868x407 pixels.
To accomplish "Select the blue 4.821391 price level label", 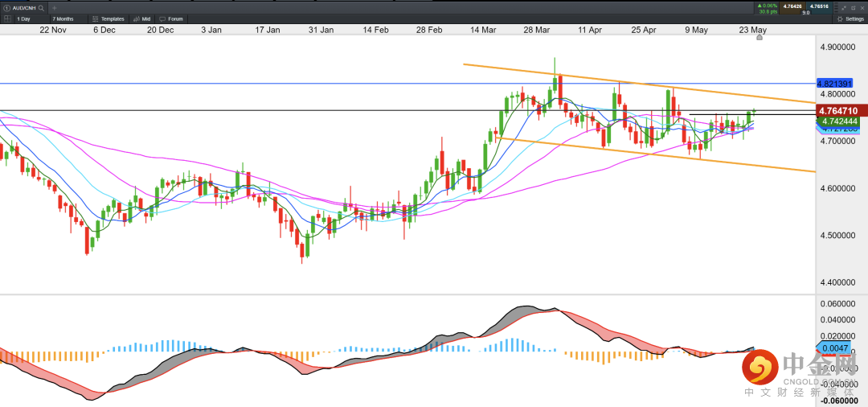I will pos(834,84).
